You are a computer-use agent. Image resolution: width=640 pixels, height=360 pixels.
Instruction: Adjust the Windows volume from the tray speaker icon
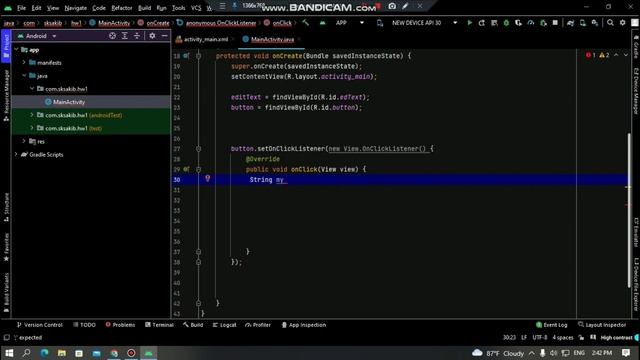(x=553, y=353)
